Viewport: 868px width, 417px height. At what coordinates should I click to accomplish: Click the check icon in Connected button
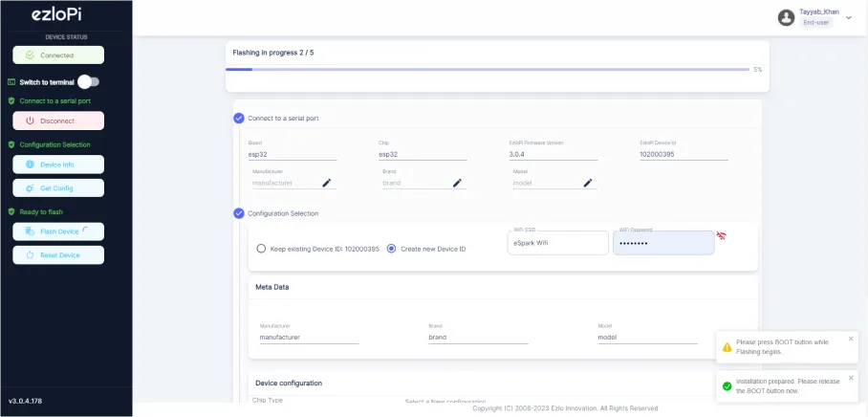pyautogui.click(x=30, y=55)
